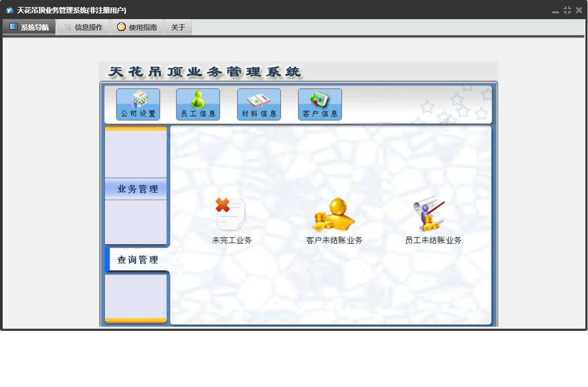Toggle window restore size button
The width and height of the screenshot is (588, 387).
(x=567, y=10)
